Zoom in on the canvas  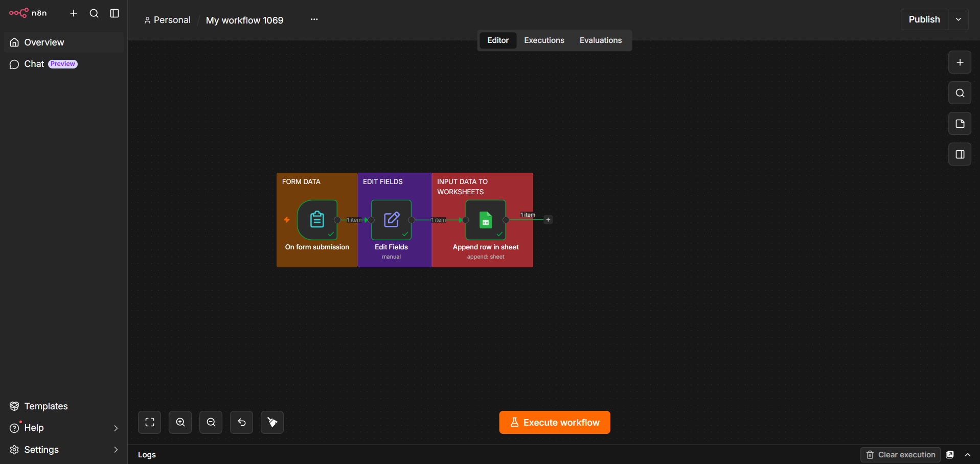click(x=180, y=423)
